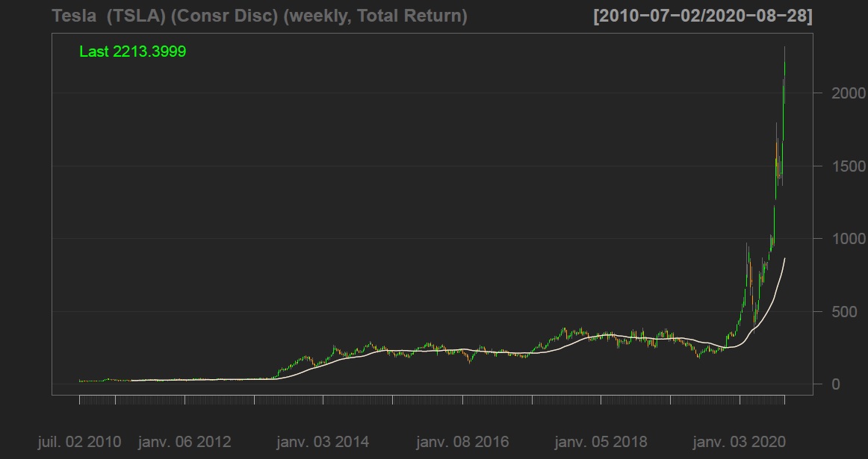Click the x-axis label 'janv. 06 2012'
Image resolution: width=868 pixels, height=459 pixels.
[x=185, y=442]
